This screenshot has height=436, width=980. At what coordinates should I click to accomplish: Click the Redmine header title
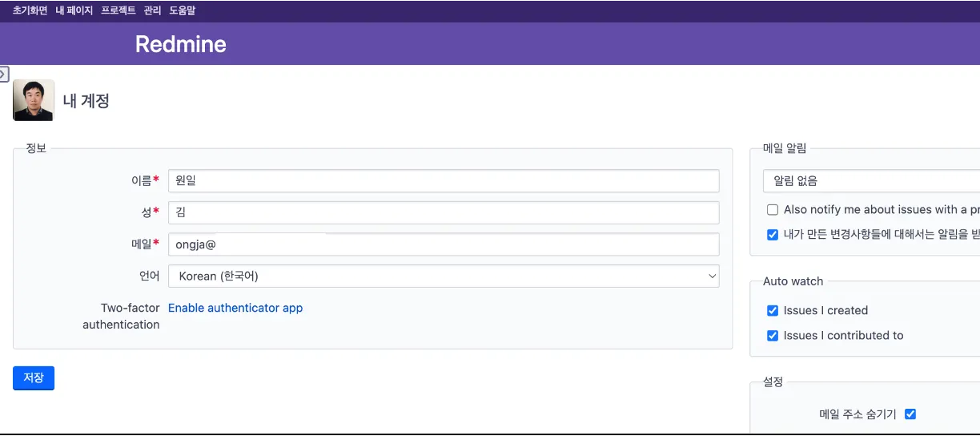click(x=181, y=44)
